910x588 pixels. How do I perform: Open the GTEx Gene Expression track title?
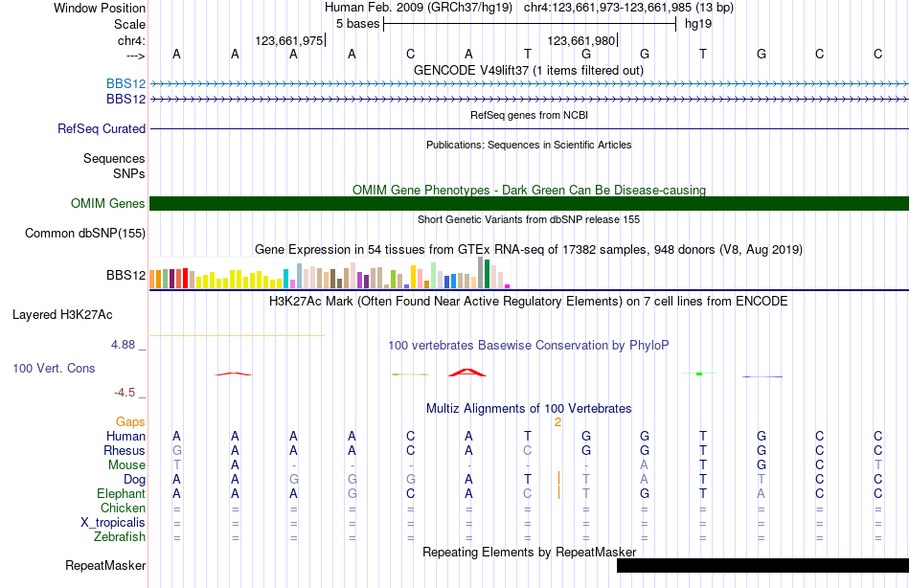tap(529, 250)
